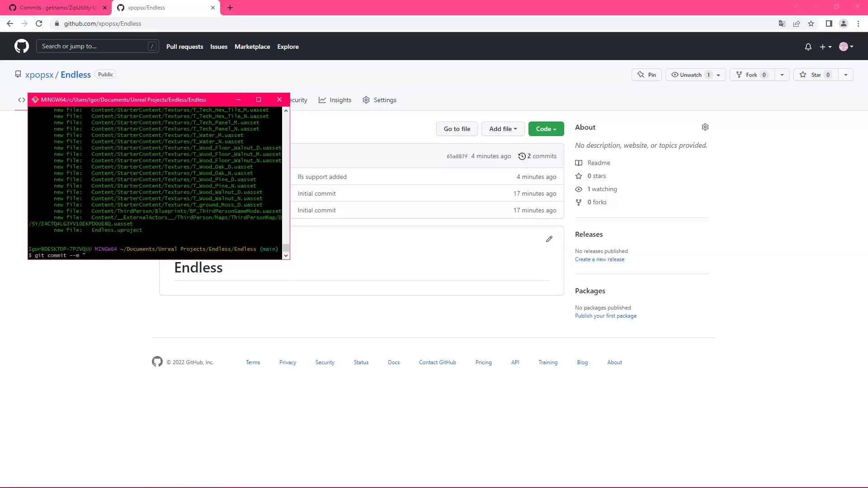Click the About settings gear icon
This screenshot has height=488, width=868.
tap(705, 127)
